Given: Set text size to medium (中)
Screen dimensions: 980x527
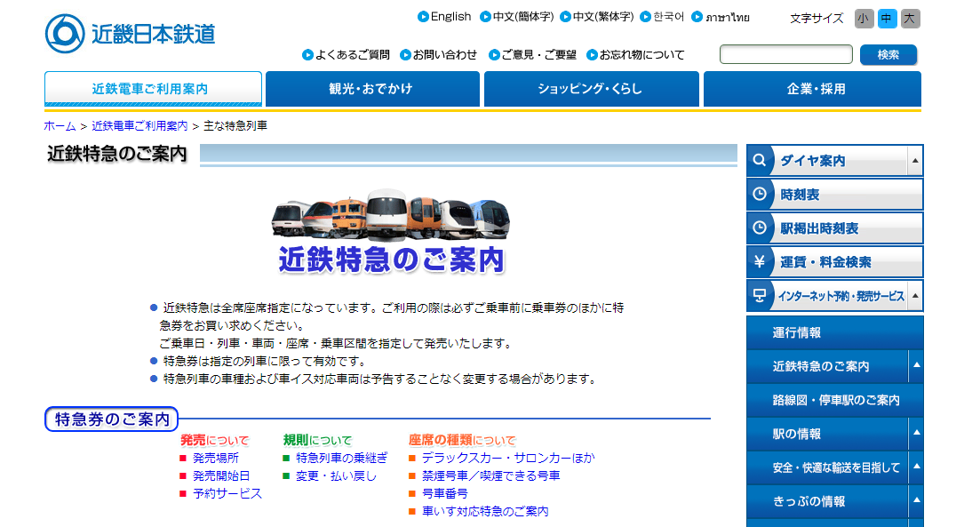Looking at the screenshot, I should point(886,19).
